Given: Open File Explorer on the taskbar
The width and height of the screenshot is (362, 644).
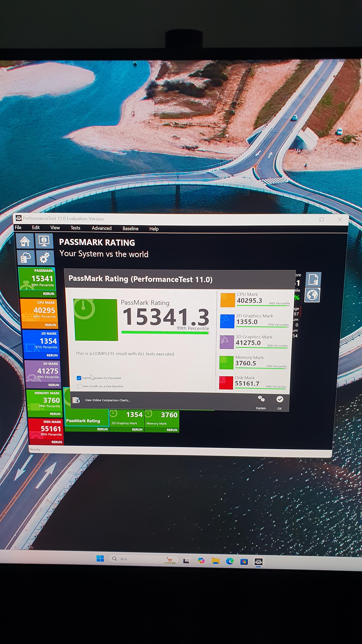Looking at the screenshot, I should click(216, 561).
